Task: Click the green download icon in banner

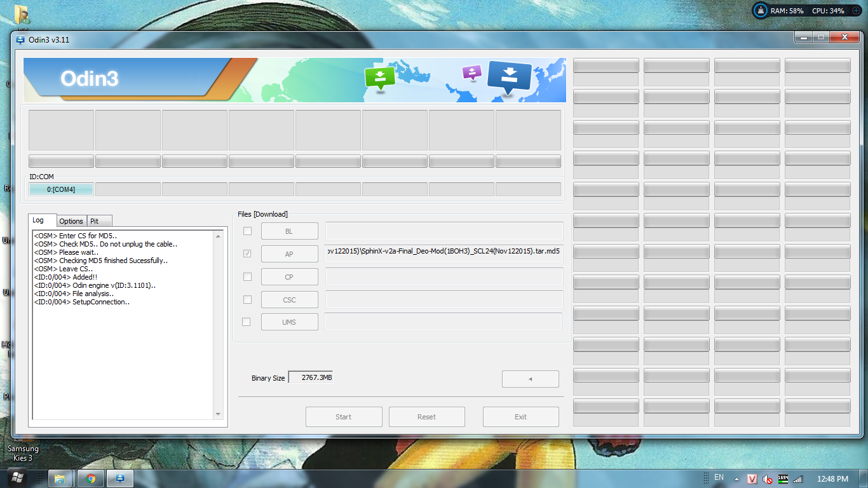Action: tap(380, 78)
